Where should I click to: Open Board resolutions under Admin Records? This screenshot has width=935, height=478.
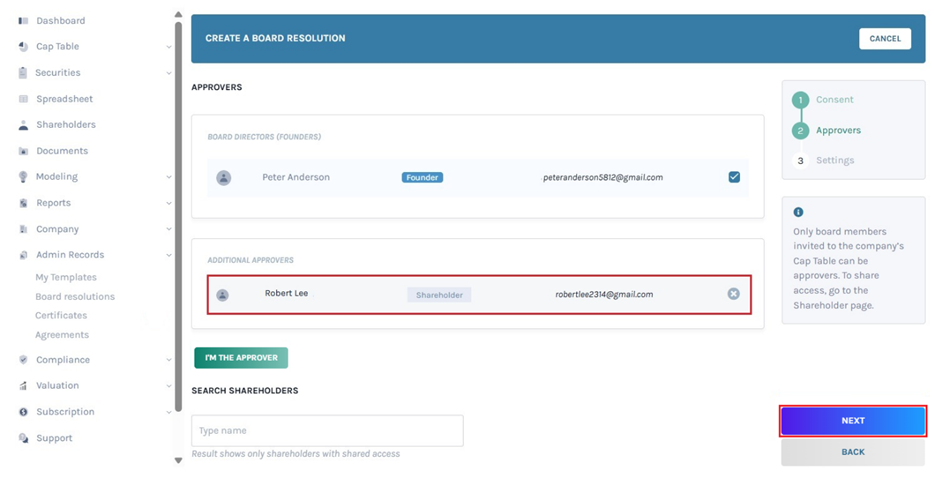[x=75, y=297]
